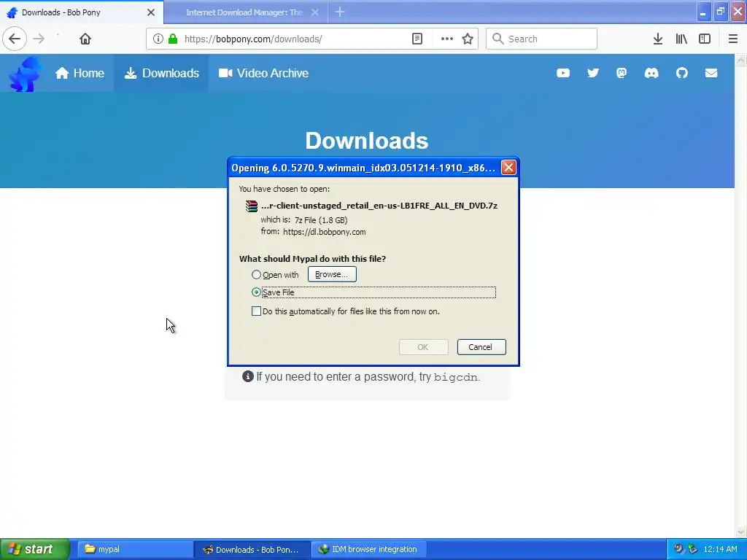Viewport: 747px width, 560px height.
Task: Open the hamburger application menu
Action: (733, 39)
